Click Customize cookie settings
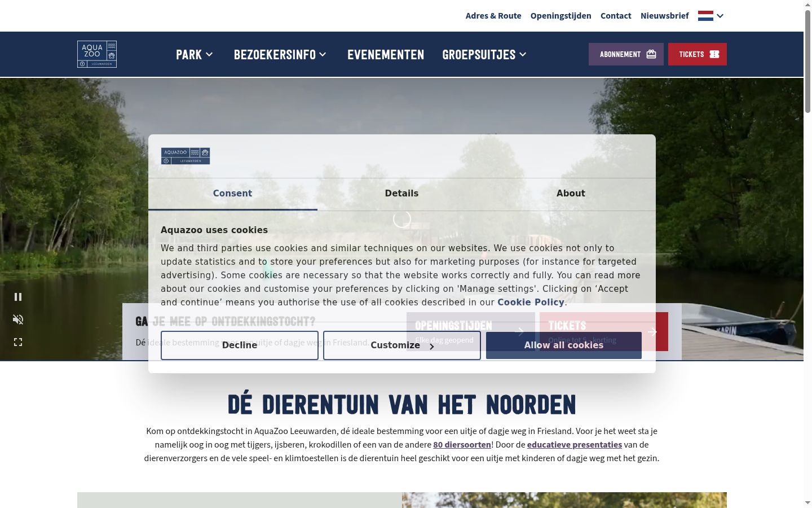The height and width of the screenshot is (508, 812). (402, 345)
